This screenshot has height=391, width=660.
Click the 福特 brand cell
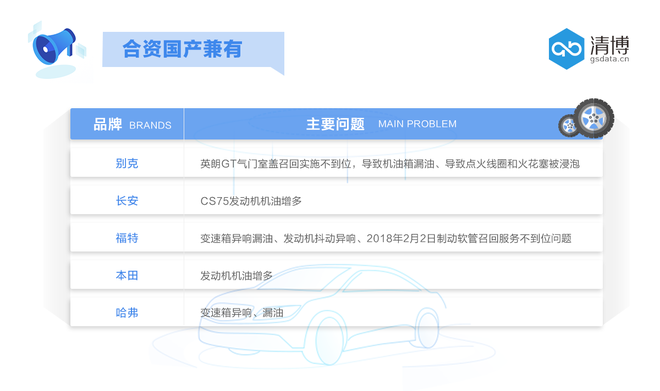127,238
